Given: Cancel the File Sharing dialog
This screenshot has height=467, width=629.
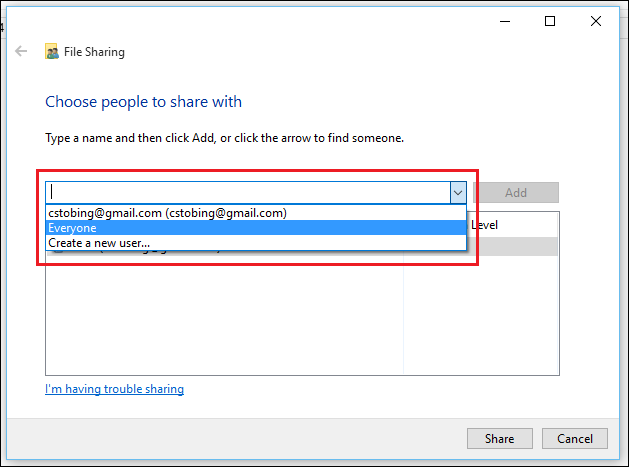Looking at the screenshot, I should click(x=575, y=438).
